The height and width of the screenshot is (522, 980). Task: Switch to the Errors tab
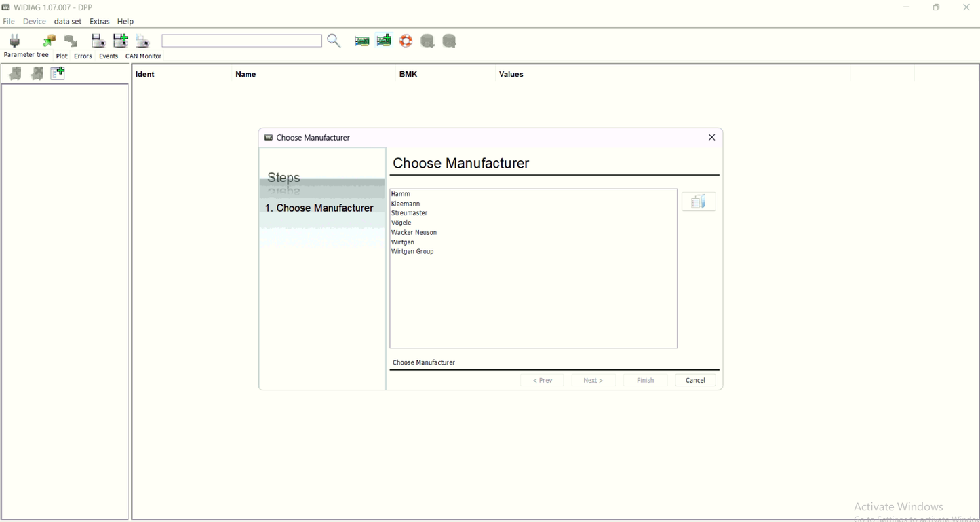click(83, 56)
